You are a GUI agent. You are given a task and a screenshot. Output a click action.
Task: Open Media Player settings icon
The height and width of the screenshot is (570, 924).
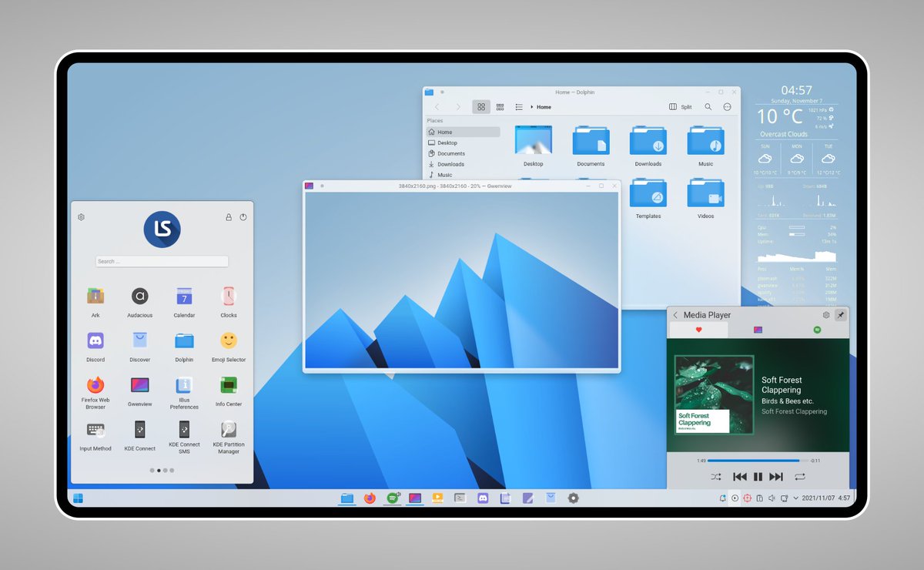click(826, 315)
